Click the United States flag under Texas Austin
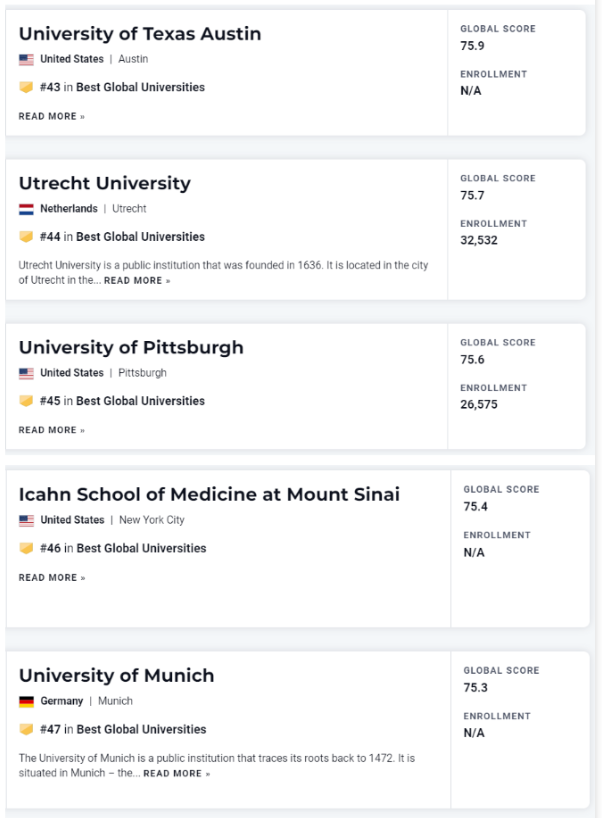 point(26,60)
